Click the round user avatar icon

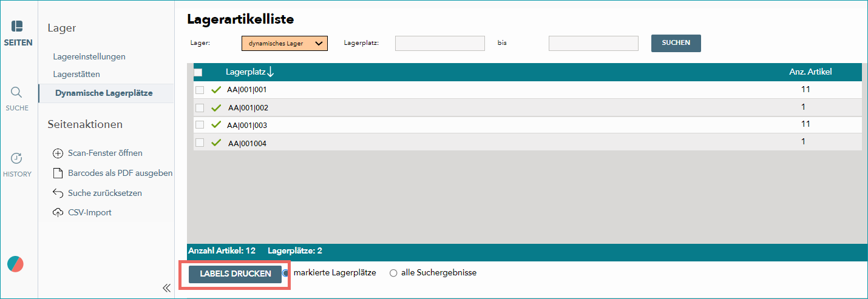click(15, 264)
